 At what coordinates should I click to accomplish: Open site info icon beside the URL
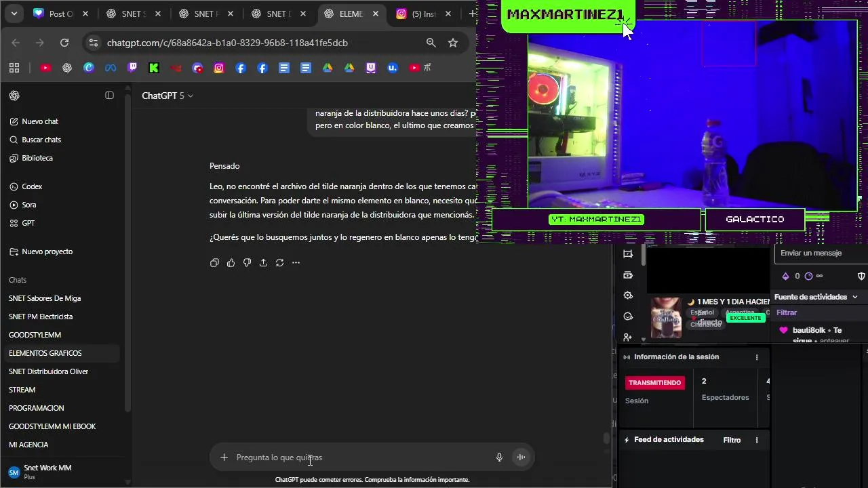94,43
